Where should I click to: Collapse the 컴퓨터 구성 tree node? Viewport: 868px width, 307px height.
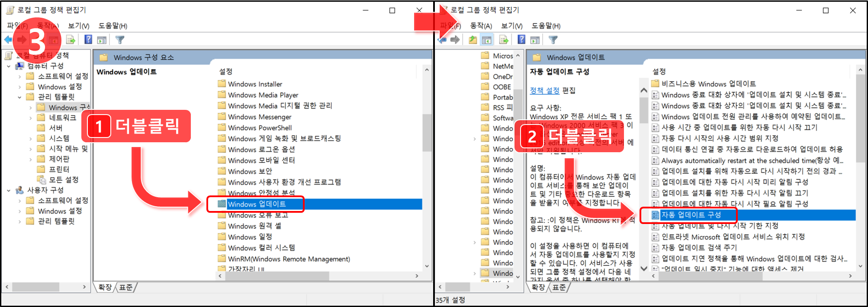9,66
